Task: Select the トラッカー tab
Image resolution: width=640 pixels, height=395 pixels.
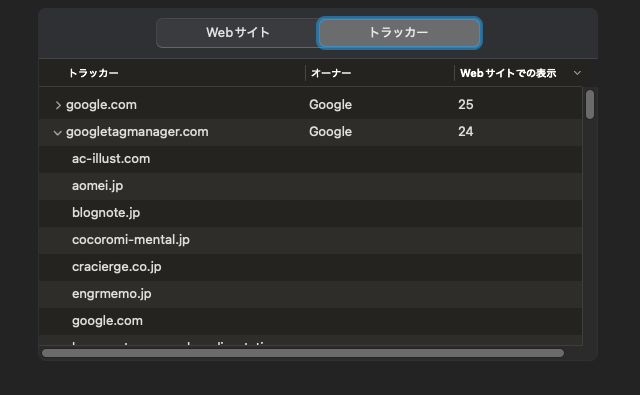Action: pos(399,33)
